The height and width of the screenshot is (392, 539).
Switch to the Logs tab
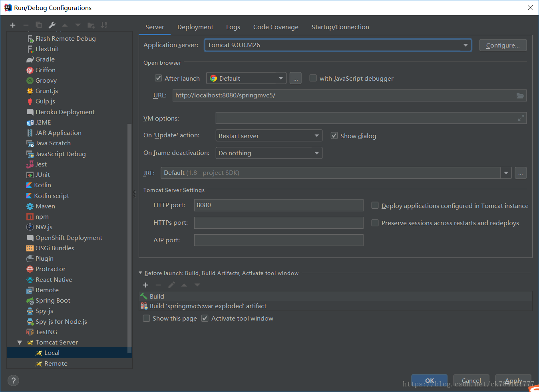point(233,27)
